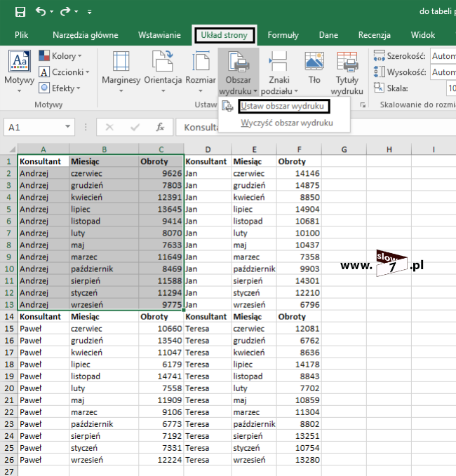The image size is (456, 476).
Task: Click cell C19 containing 14741
Action: pos(161,376)
